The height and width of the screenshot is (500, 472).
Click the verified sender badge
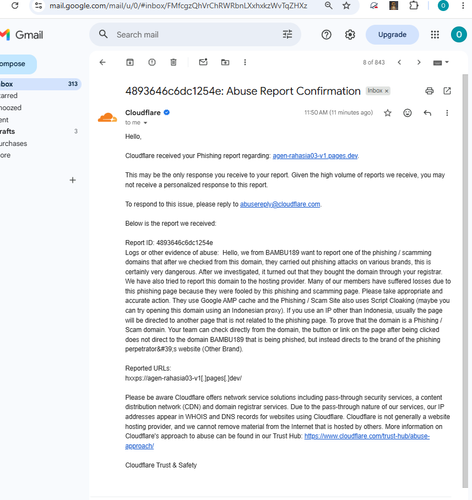tap(167, 113)
